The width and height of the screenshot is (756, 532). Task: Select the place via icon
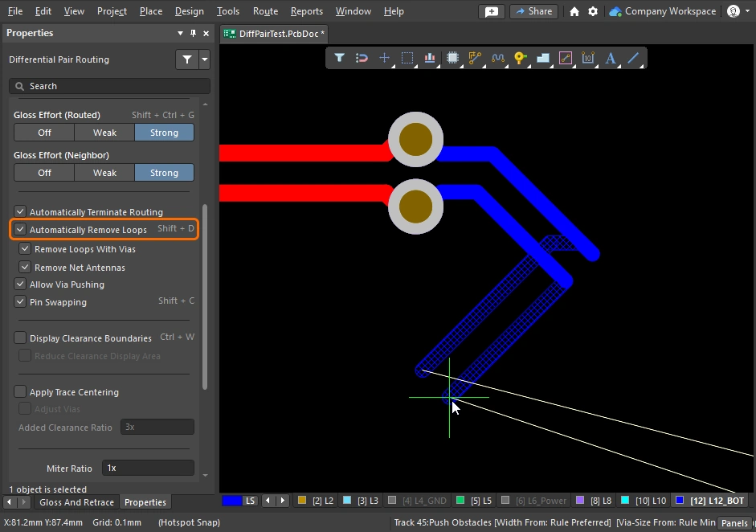520,58
